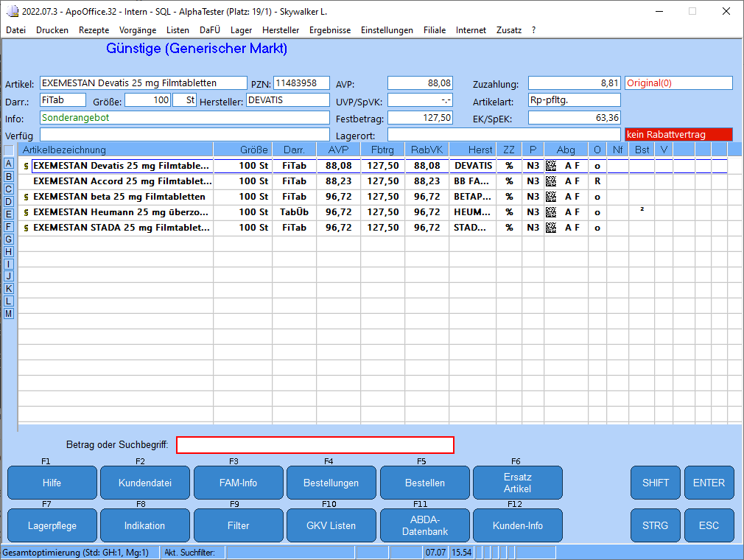Click the red kein Rabattvertrag indicator

coord(678,135)
